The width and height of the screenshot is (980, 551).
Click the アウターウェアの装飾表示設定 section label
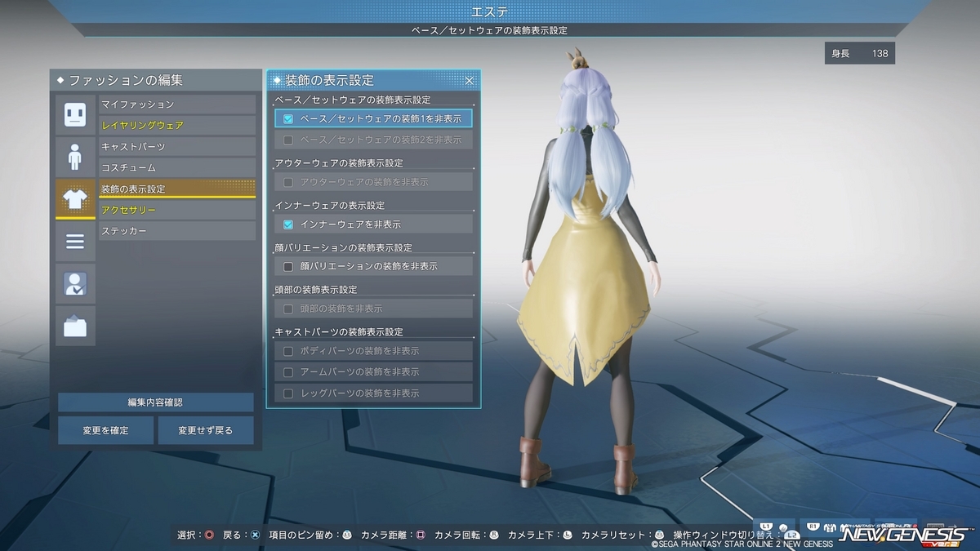[339, 163]
